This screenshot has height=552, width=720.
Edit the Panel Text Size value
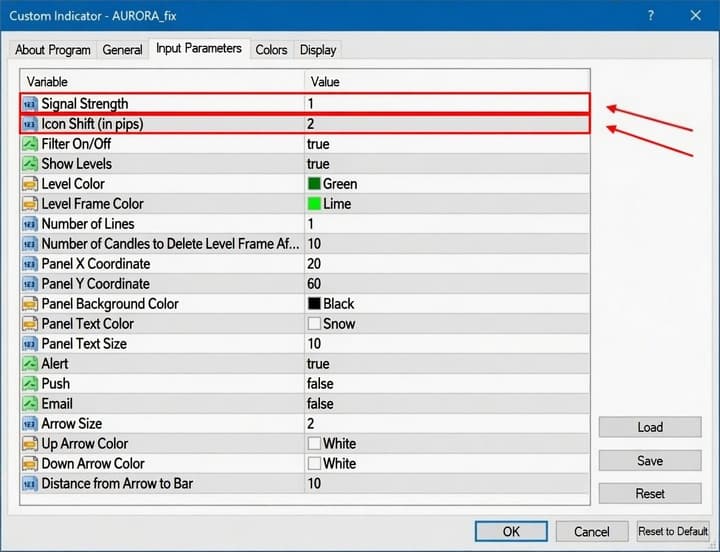point(447,344)
